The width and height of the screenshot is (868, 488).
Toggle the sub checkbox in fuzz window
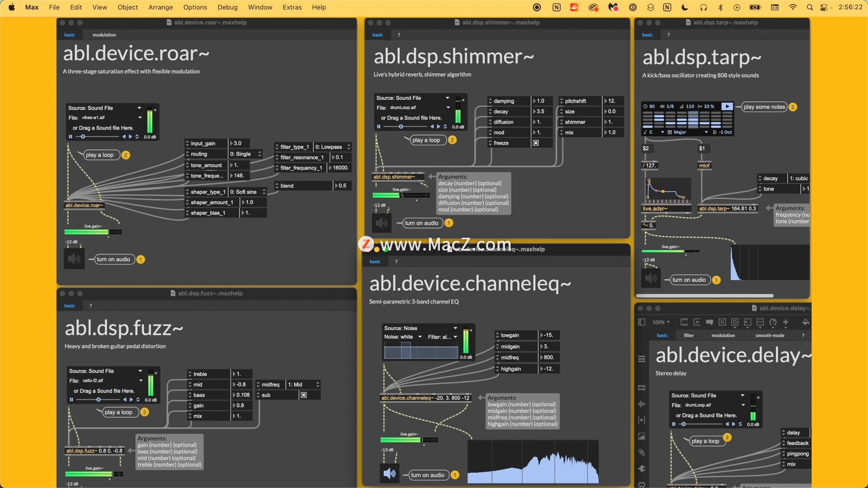[x=304, y=395]
